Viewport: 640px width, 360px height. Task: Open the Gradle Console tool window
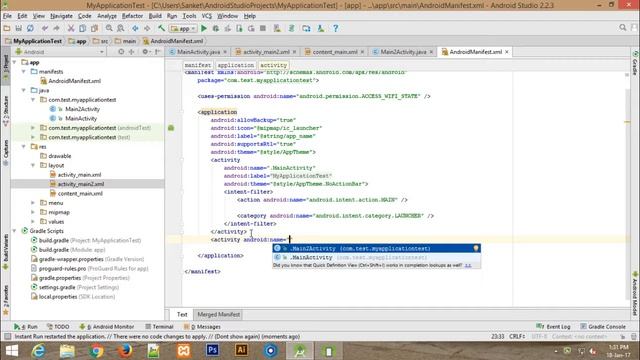[x=603, y=327]
